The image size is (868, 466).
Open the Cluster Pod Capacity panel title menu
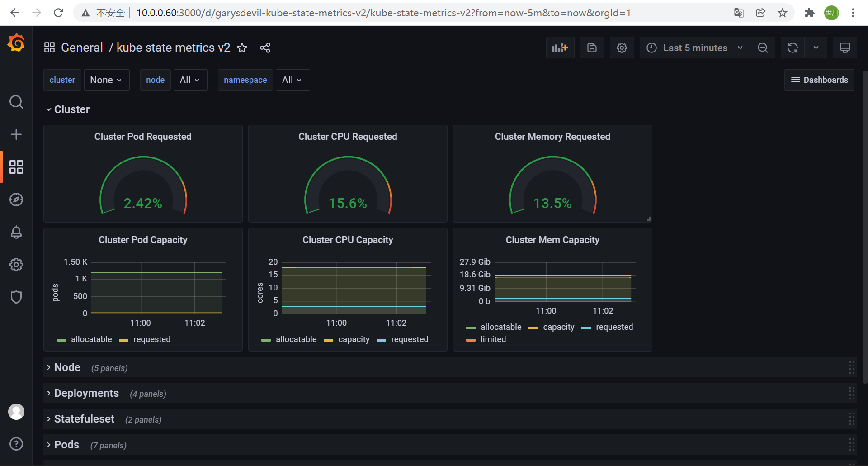pos(143,240)
